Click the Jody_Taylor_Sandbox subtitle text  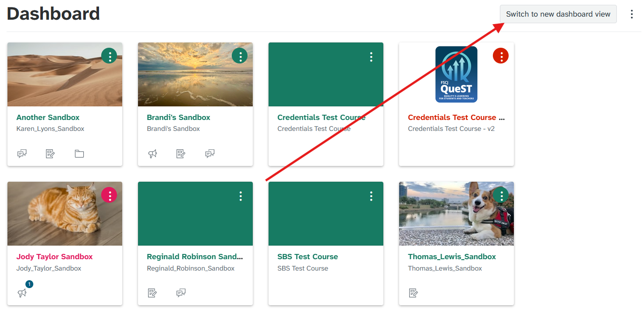point(49,268)
